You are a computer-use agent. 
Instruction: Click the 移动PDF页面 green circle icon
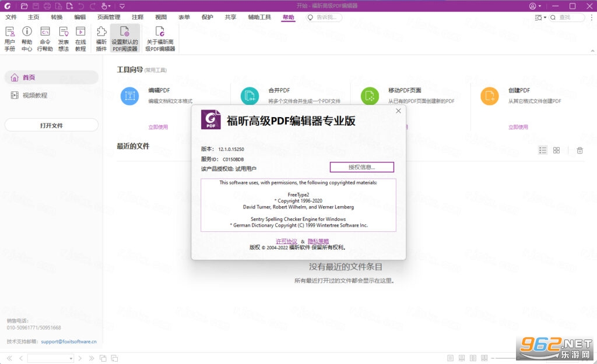point(370,96)
